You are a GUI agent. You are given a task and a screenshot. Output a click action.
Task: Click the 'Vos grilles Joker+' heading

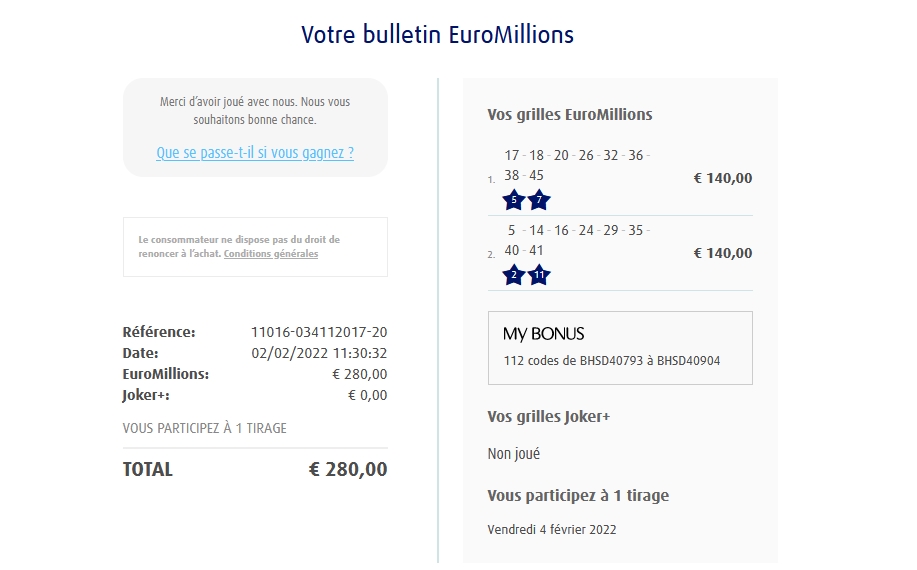tap(548, 416)
